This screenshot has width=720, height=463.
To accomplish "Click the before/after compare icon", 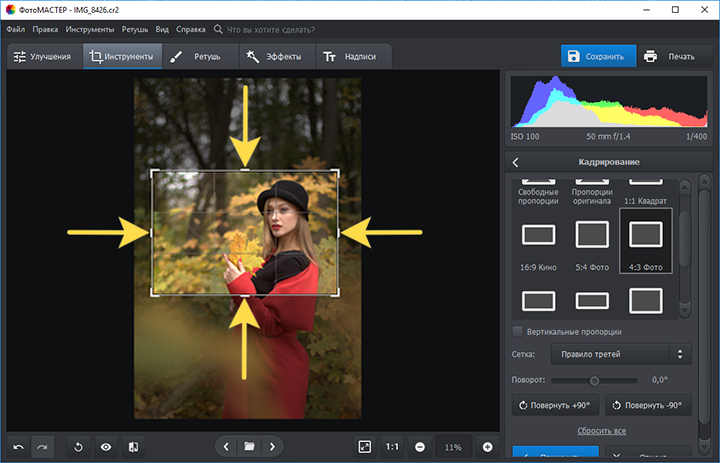I will coord(133,447).
